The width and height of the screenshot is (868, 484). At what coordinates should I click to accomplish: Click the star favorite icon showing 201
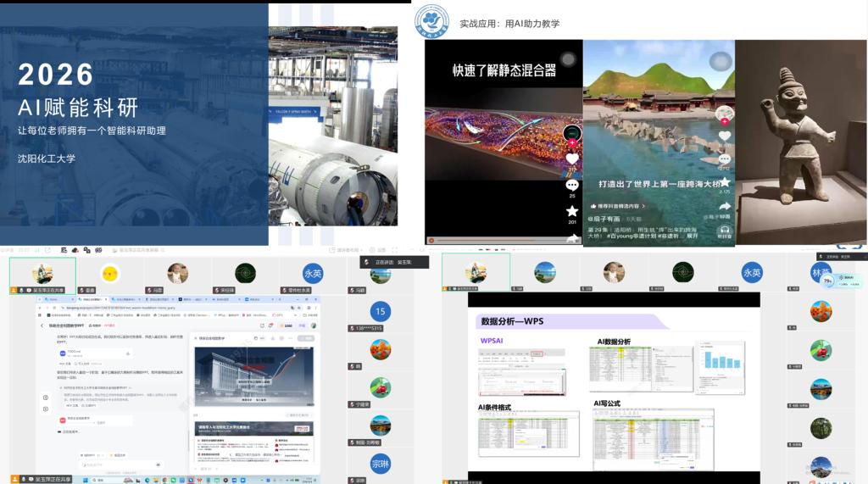click(x=572, y=211)
